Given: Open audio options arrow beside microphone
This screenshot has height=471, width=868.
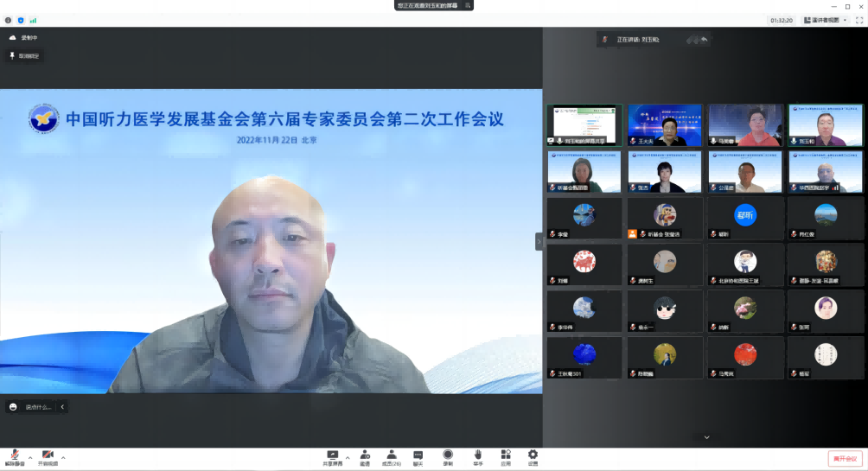Looking at the screenshot, I should (x=30, y=458).
